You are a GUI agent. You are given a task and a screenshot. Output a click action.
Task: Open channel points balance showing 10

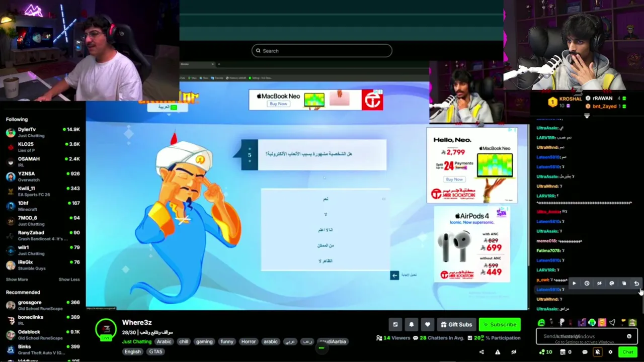[x=545, y=352]
